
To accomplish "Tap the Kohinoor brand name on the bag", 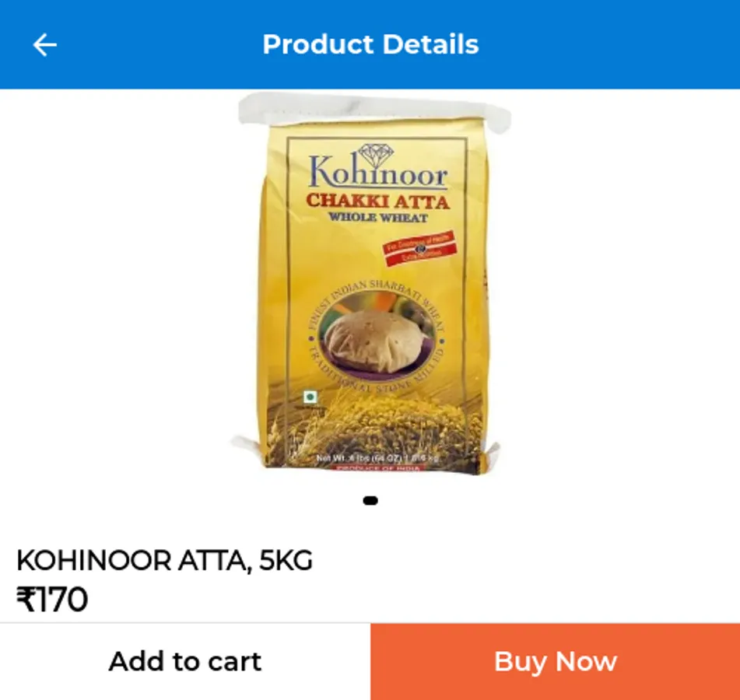I will pyautogui.click(x=378, y=171).
